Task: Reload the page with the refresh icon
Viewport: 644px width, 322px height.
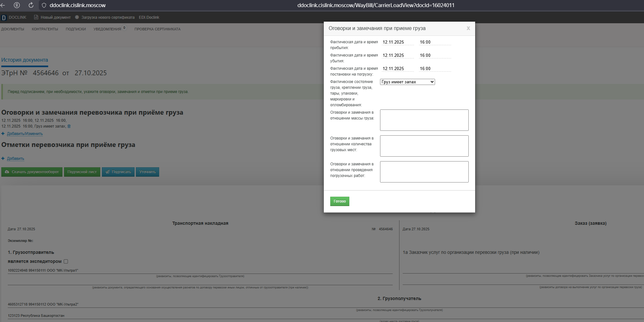Action: (x=31, y=5)
